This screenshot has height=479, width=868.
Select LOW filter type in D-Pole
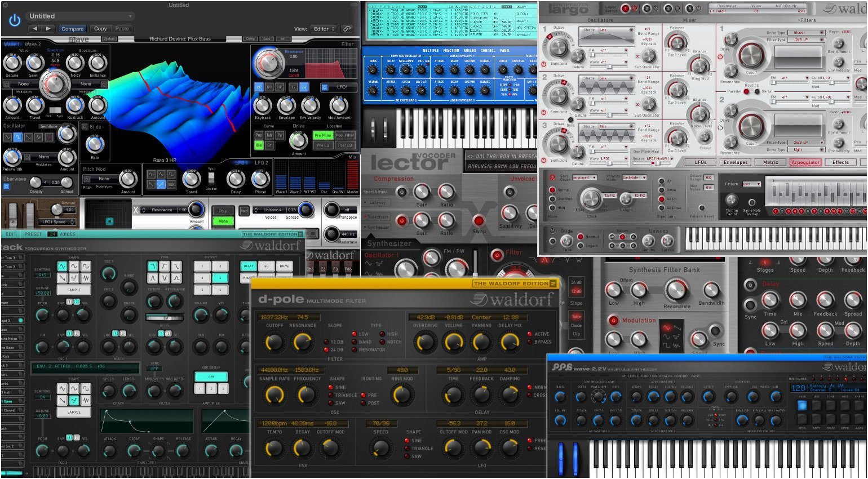[x=360, y=334]
